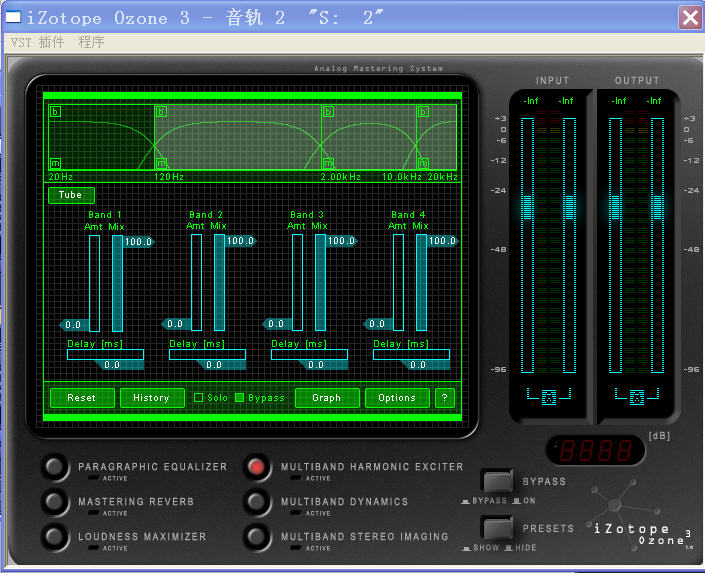Open the Loudness Maximizer module
Viewport: 705px width, 573px height.
(x=55, y=536)
